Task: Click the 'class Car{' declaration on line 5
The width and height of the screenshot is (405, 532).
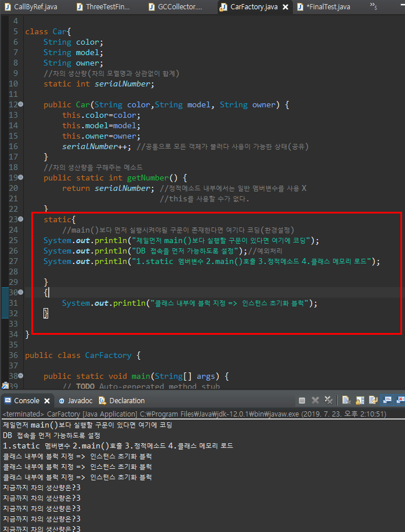Action: point(48,31)
